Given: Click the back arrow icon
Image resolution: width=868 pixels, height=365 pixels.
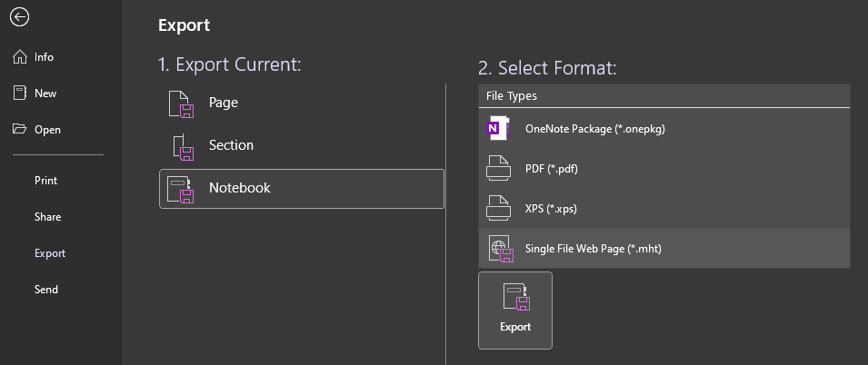Looking at the screenshot, I should click(19, 17).
